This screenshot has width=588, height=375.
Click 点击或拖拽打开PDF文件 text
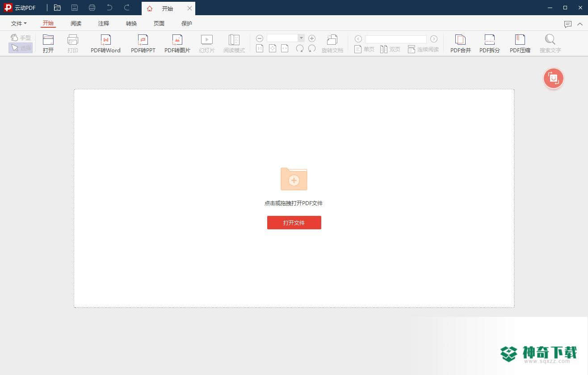click(294, 203)
